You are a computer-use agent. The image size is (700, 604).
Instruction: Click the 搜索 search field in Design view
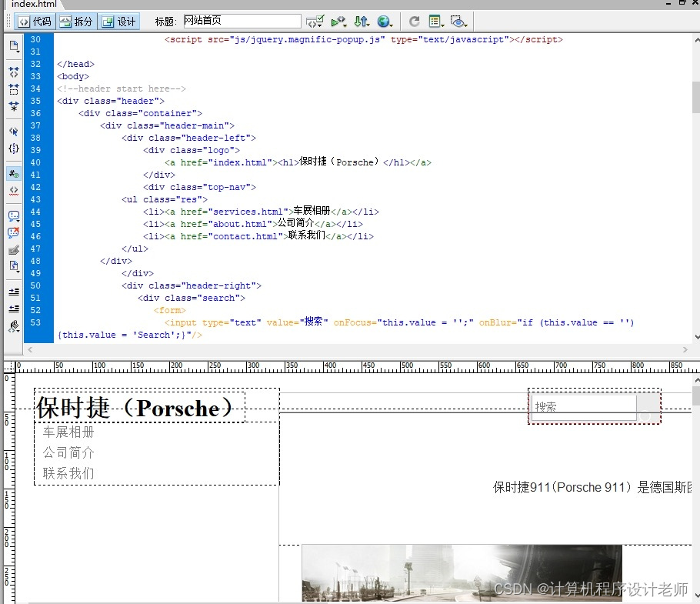click(584, 407)
